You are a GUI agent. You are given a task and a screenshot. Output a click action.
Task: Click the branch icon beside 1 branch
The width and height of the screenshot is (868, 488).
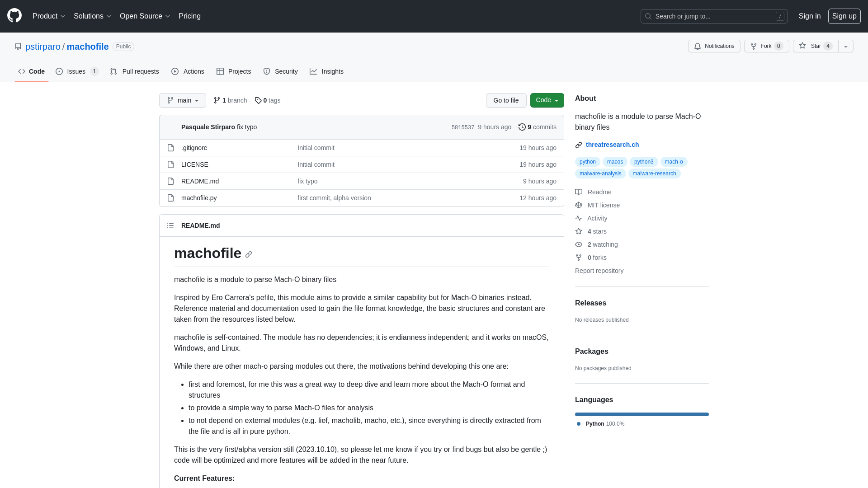[217, 100]
